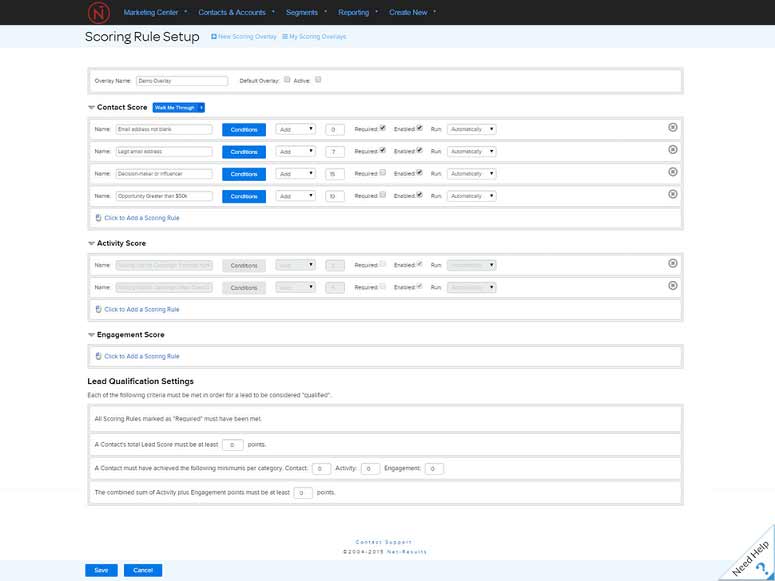This screenshot has height=581, width=775.
Task: Toggle the Default Overlay checkbox
Action: click(x=287, y=80)
